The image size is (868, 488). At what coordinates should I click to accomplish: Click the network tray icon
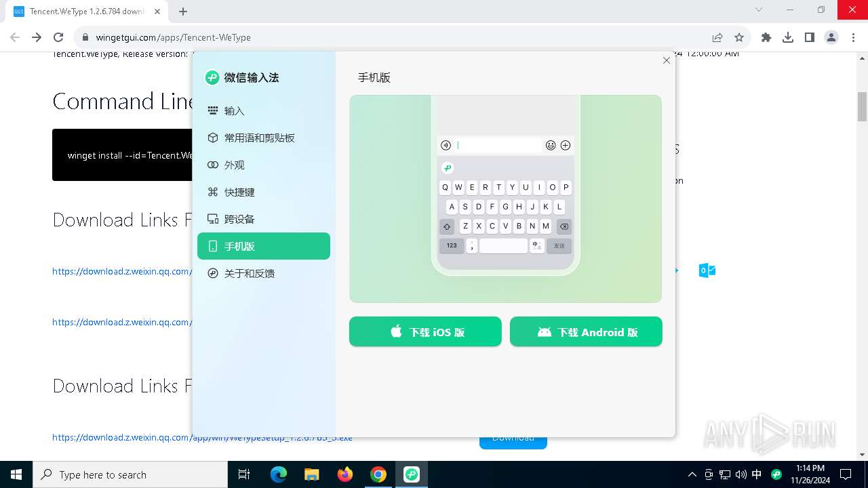tap(725, 474)
